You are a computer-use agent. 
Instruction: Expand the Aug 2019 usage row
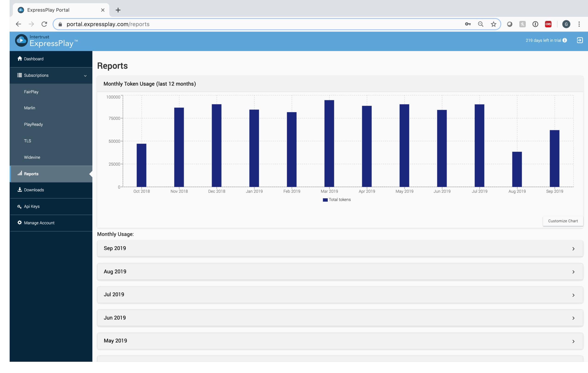pos(573,272)
